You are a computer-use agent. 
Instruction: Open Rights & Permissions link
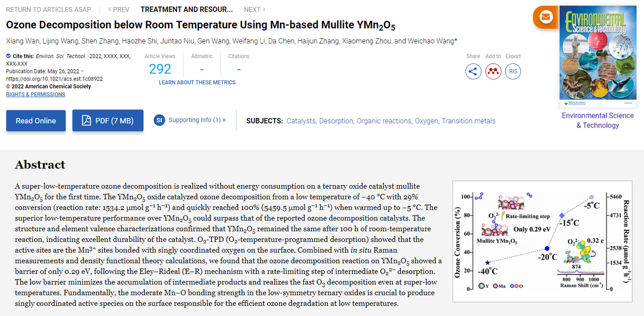35,94
